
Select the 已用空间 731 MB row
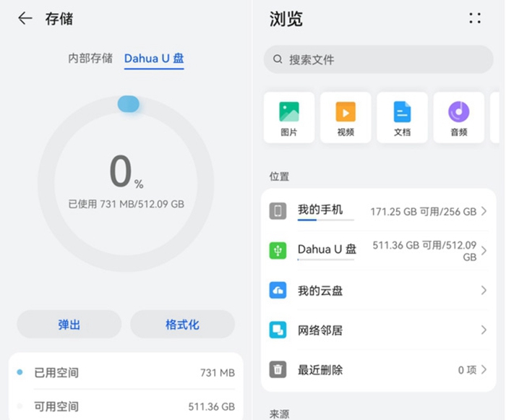click(x=126, y=372)
